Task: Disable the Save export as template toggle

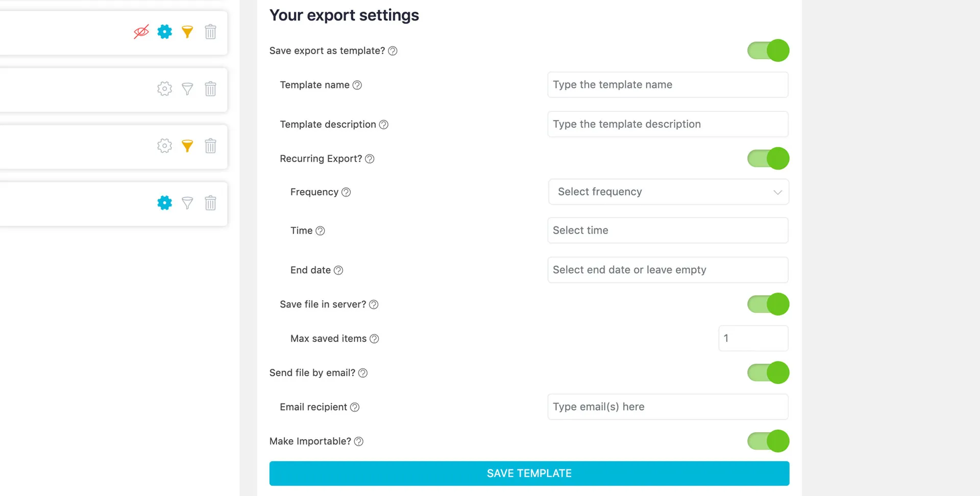Action: coord(768,51)
